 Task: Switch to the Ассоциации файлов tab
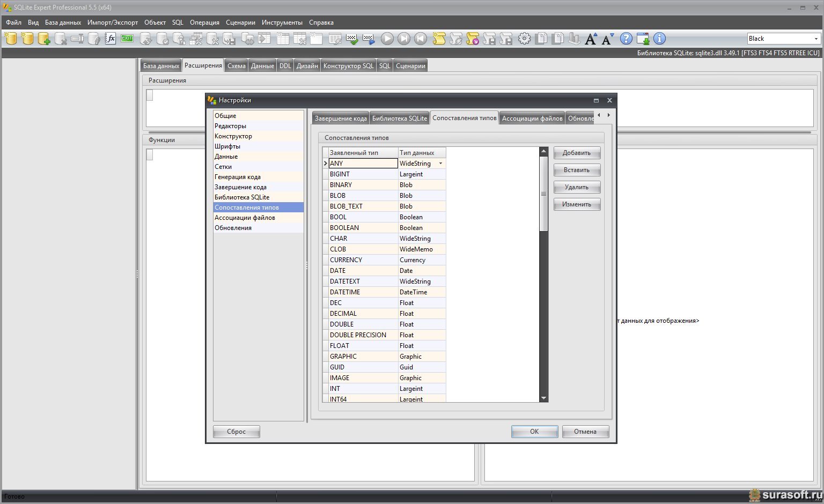click(532, 118)
